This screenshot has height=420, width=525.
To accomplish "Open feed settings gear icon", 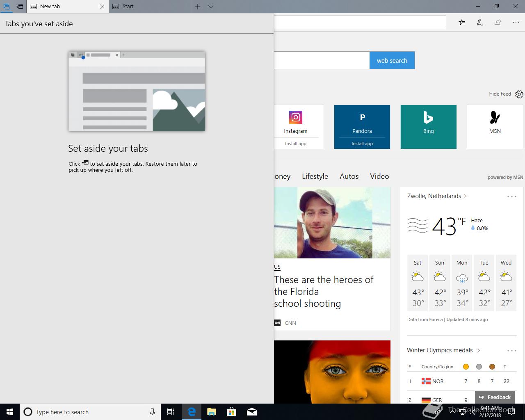I will click(x=519, y=94).
